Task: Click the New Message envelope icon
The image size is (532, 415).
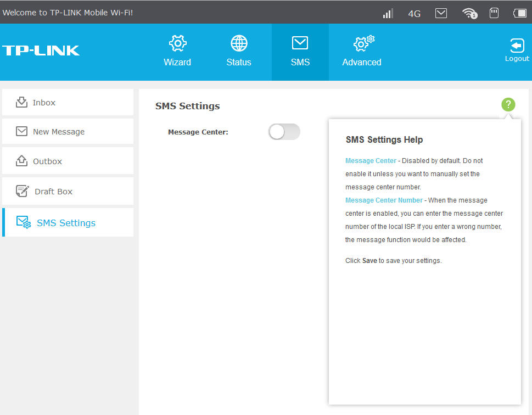Action: [x=22, y=131]
